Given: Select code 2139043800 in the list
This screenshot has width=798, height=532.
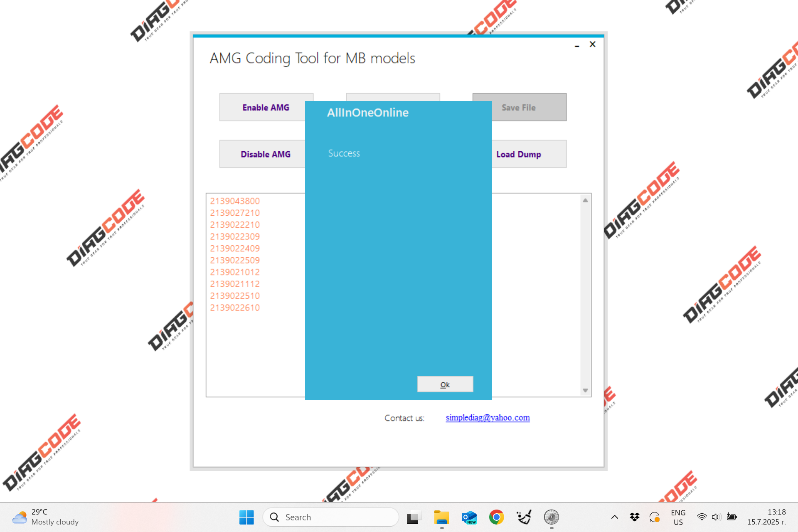Looking at the screenshot, I should point(235,201).
